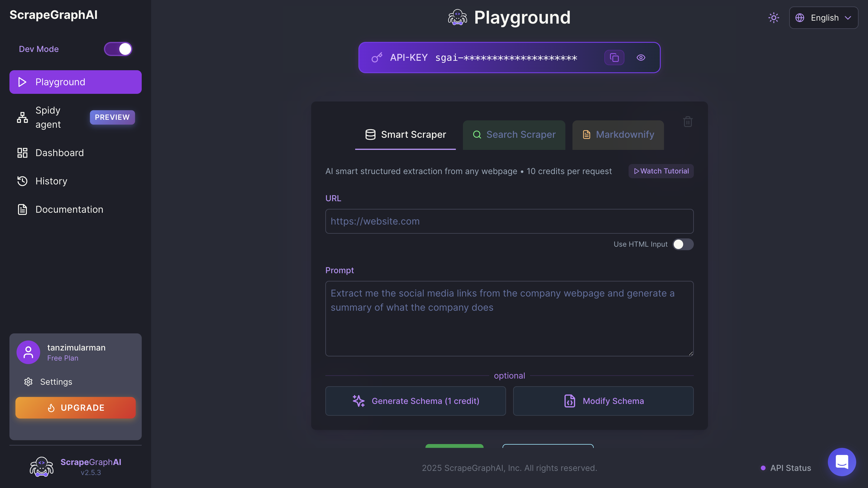This screenshot has width=868, height=488.
Task: Go to Dashboard in the sidebar
Action: pyautogui.click(x=76, y=153)
